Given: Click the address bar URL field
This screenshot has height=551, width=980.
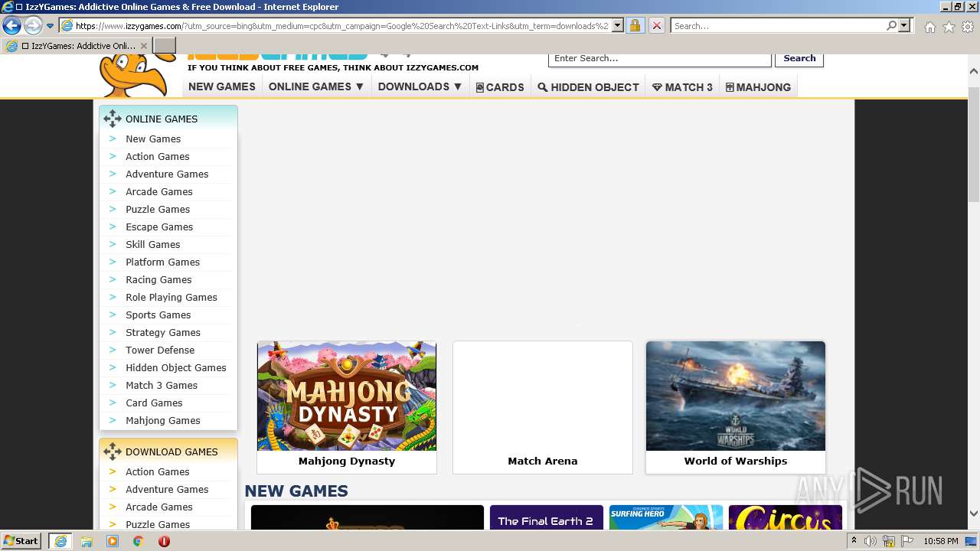Looking at the screenshot, I should pyautogui.click(x=342, y=26).
